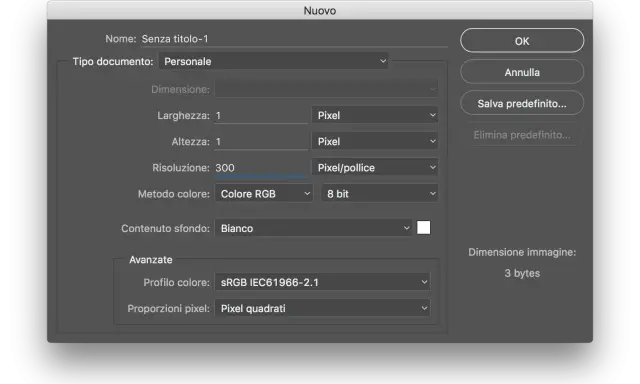The width and height of the screenshot is (640, 384).
Task: Open the Profilo colore dropdown
Action: [322, 282]
